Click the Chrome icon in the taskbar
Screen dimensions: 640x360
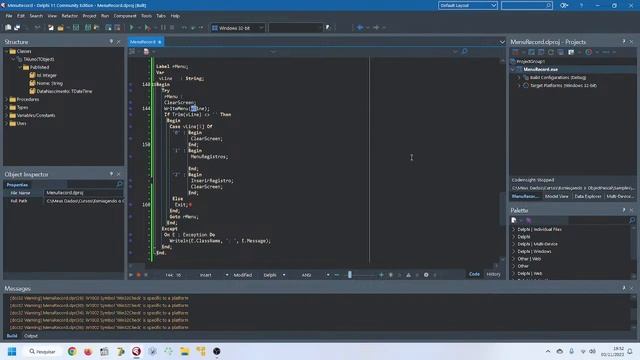click(x=72, y=351)
